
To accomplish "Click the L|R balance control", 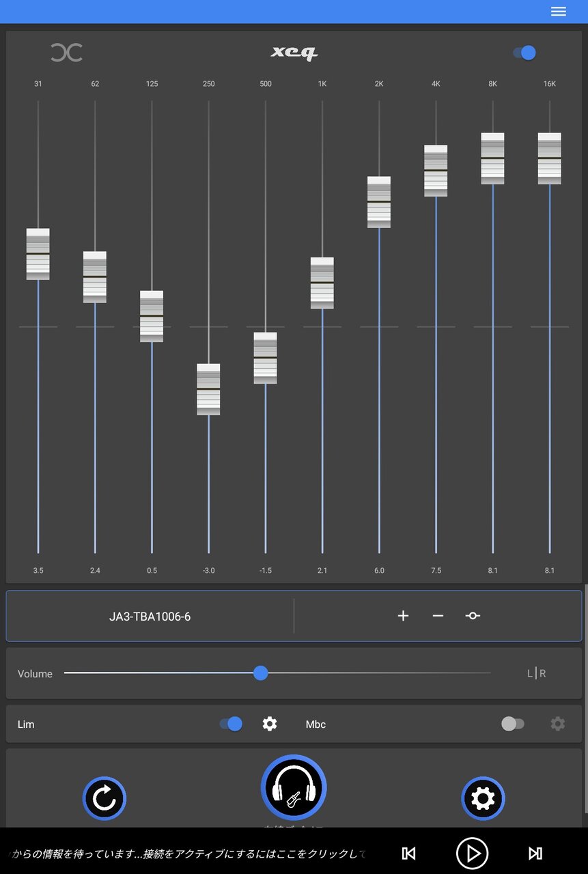I will tap(536, 674).
